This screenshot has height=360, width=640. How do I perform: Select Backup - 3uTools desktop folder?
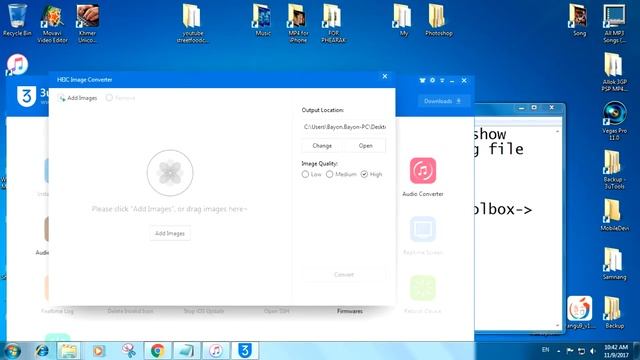[614, 169]
